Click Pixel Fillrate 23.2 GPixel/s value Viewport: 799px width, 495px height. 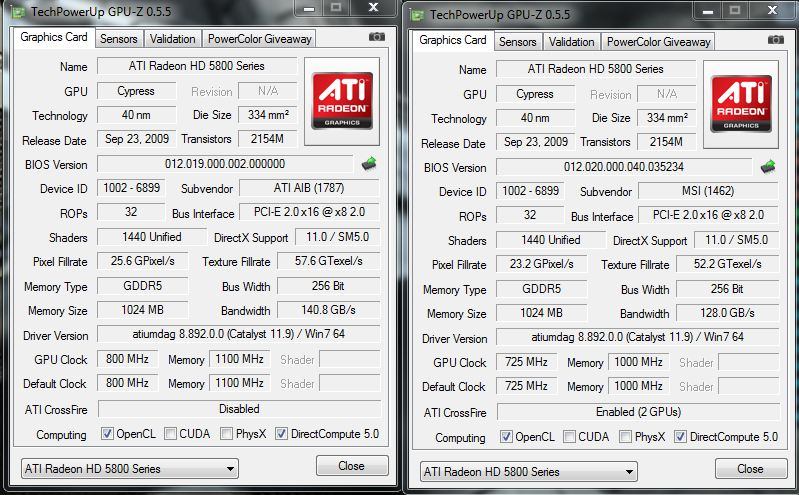click(x=542, y=264)
